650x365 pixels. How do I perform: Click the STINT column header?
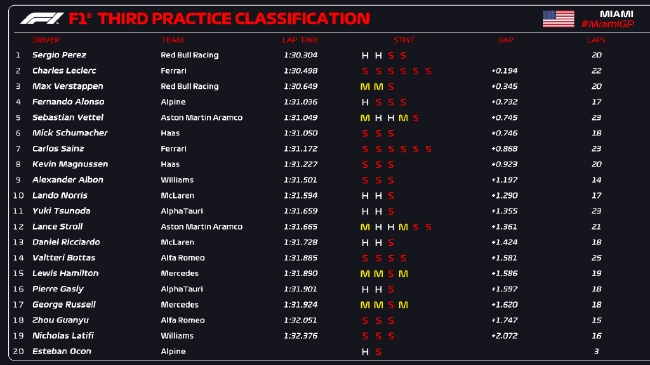tap(404, 40)
